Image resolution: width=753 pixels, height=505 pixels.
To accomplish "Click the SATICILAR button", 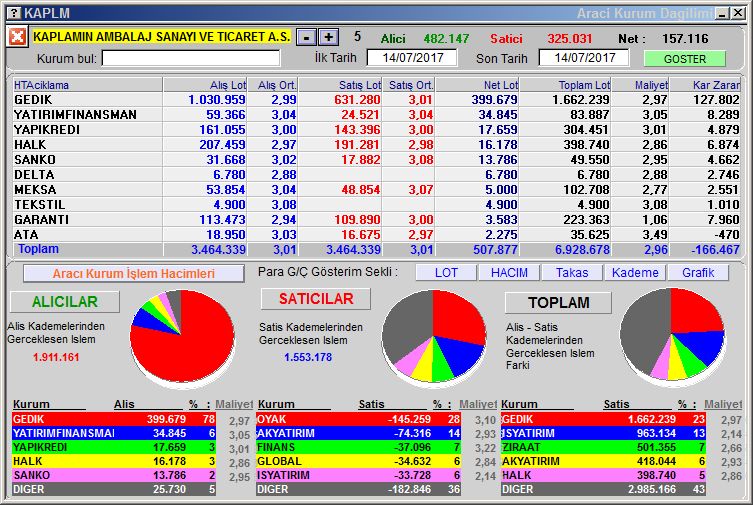I will tap(316, 299).
